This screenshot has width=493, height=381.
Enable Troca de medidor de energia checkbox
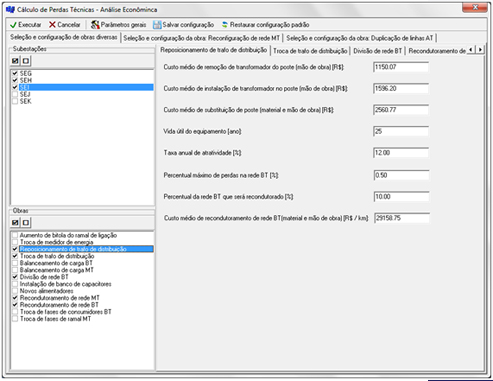[15, 242]
